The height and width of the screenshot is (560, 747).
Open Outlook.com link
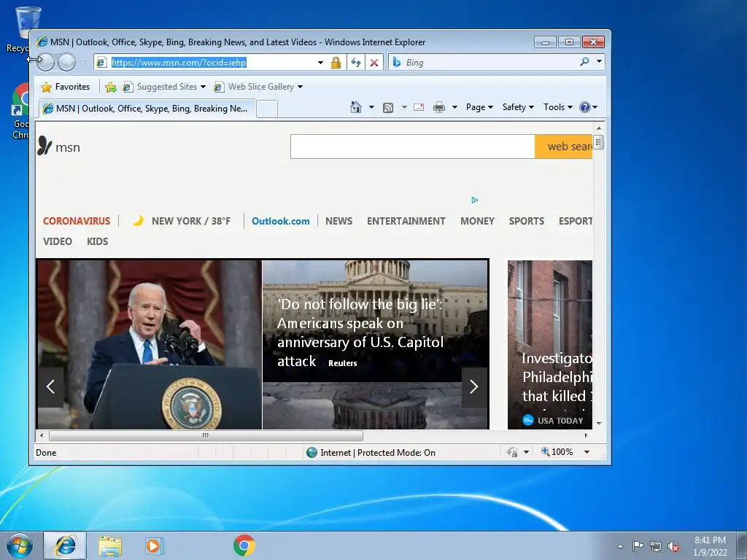pyautogui.click(x=281, y=221)
